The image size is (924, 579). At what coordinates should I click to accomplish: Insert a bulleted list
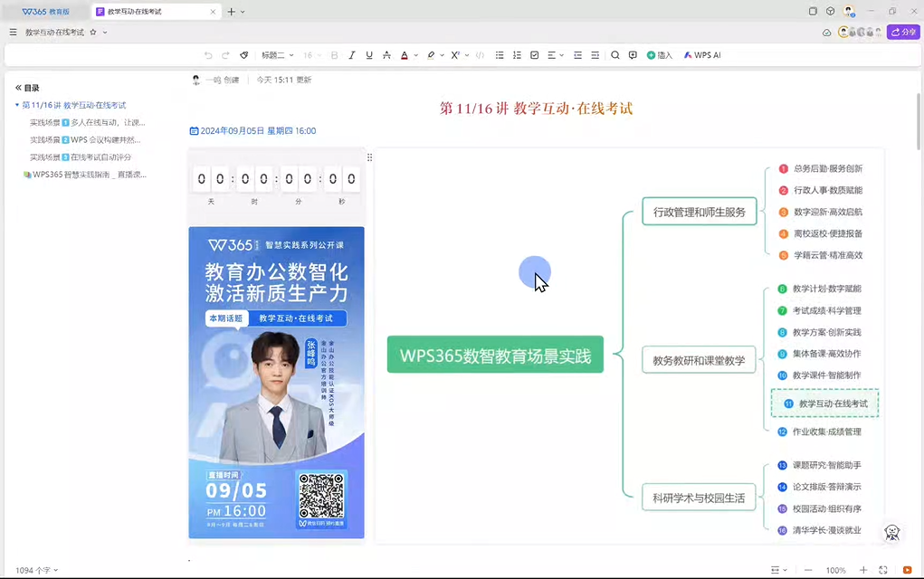click(500, 55)
